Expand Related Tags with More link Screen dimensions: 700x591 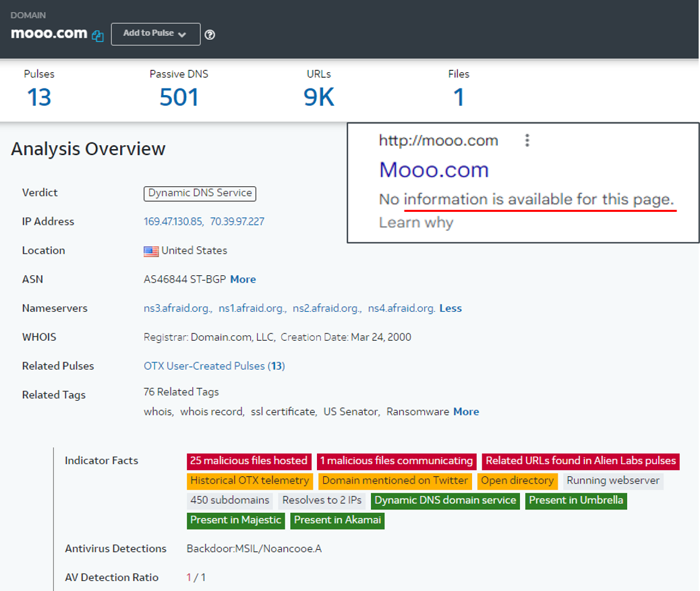tap(466, 412)
